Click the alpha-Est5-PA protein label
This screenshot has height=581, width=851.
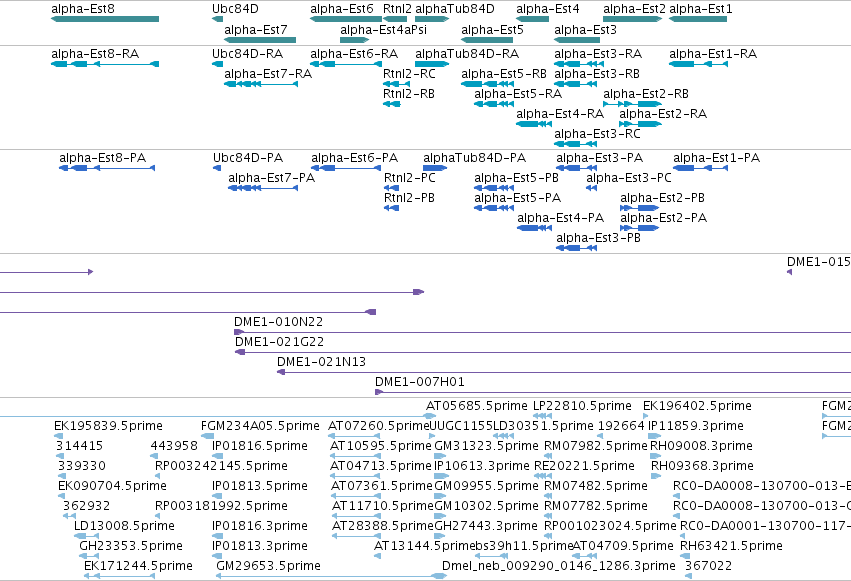[x=518, y=198]
